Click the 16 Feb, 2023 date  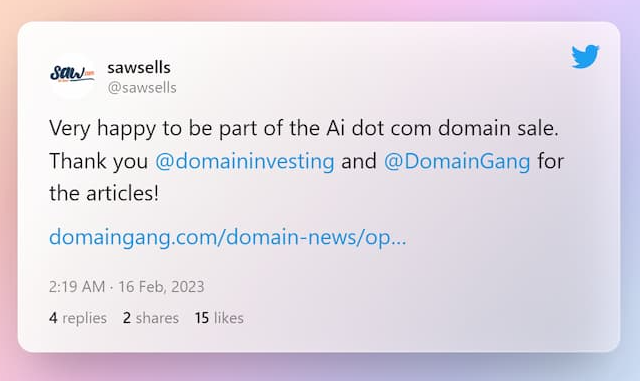[161, 286]
